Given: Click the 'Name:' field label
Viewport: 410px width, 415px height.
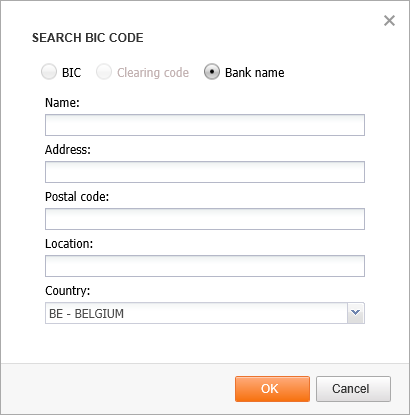Looking at the screenshot, I should [x=62, y=102].
